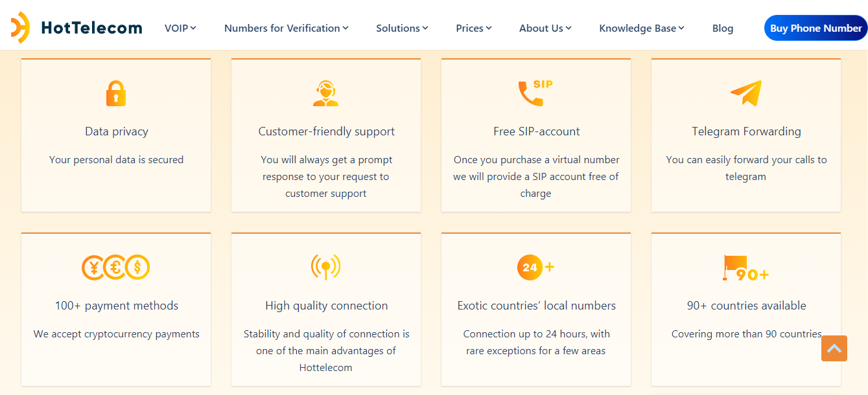Open the Prices dropdown
The height and width of the screenshot is (395, 868).
tap(474, 28)
